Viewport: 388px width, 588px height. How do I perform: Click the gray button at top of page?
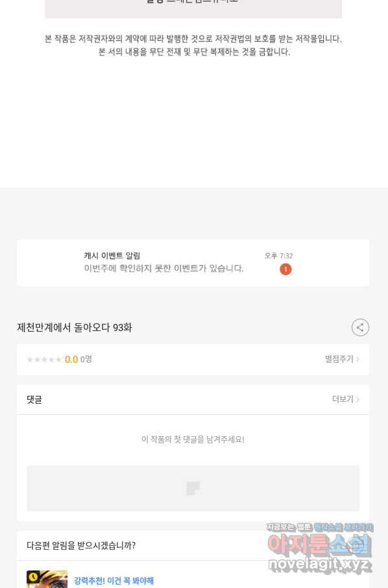click(x=193, y=8)
